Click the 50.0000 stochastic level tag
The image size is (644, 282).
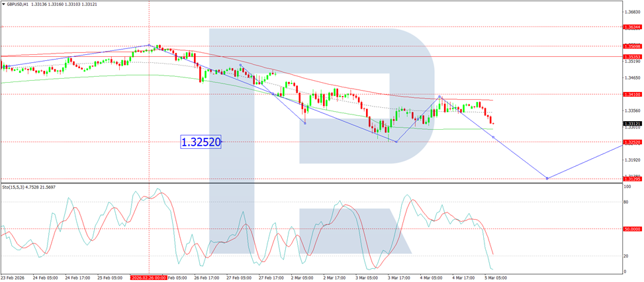(x=633, y=228)
